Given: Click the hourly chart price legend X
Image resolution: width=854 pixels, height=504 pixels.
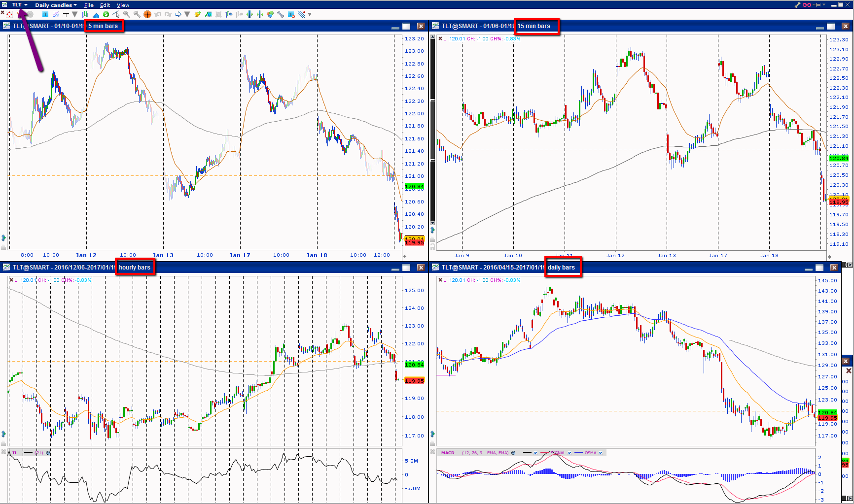Looking at the screenshot, I should pos(11,280).
